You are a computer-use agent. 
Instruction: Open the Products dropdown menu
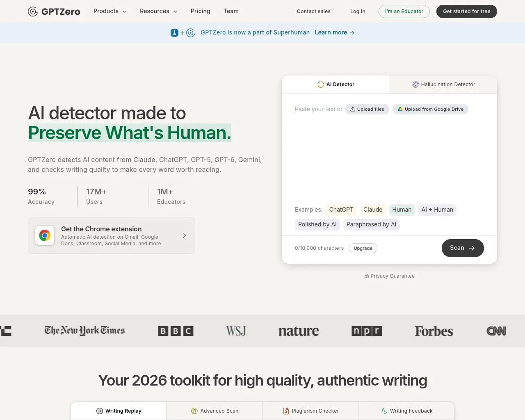point(110,11)
